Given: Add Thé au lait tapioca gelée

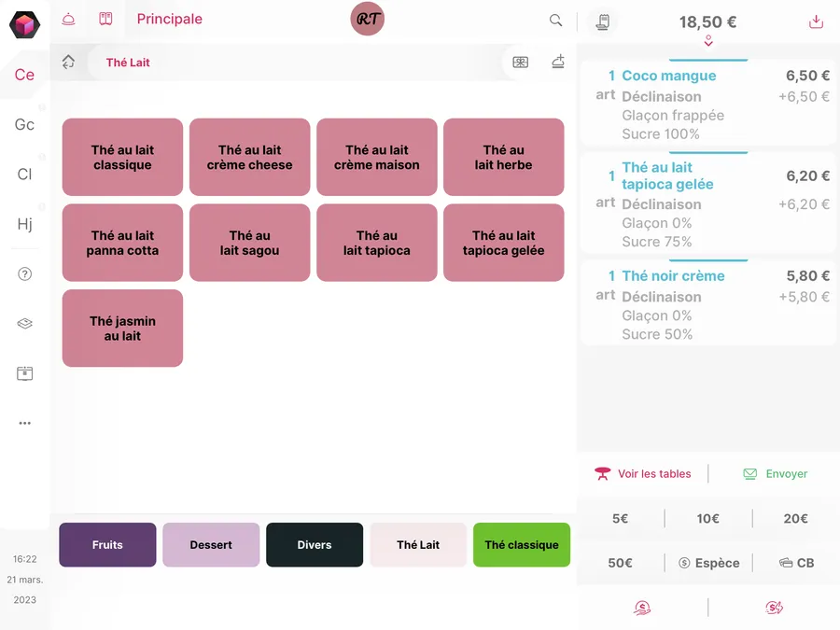Looking at the screenshot, I should tap(503, 243).
